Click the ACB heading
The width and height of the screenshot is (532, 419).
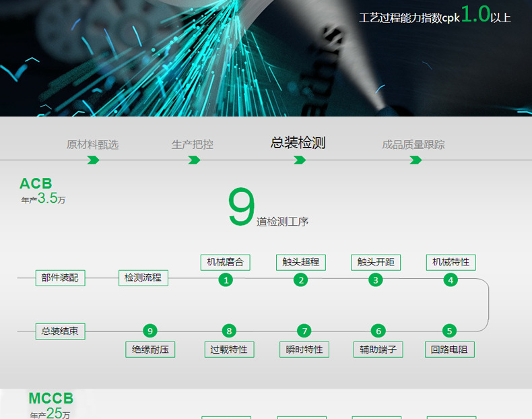point(36,183)
